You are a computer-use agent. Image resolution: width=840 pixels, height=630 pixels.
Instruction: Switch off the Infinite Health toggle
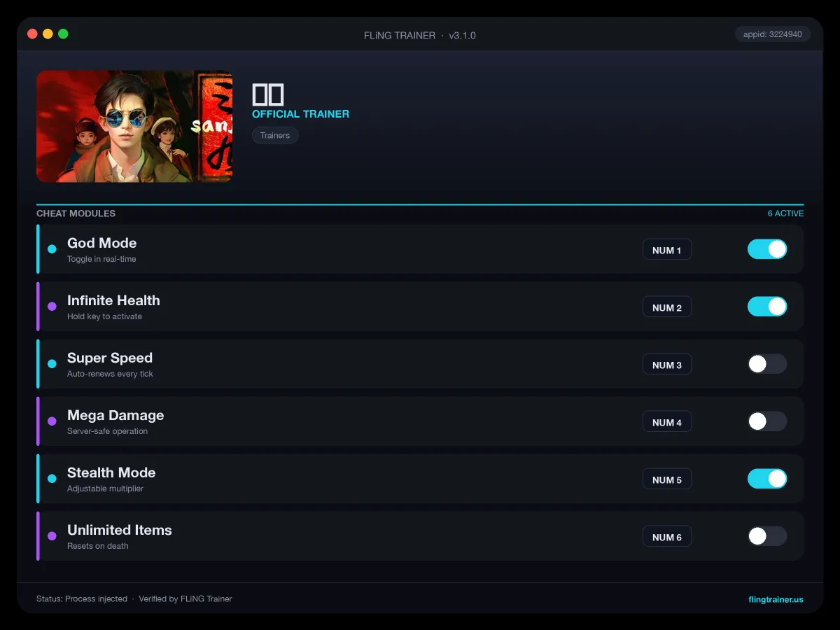pos(767,307)
